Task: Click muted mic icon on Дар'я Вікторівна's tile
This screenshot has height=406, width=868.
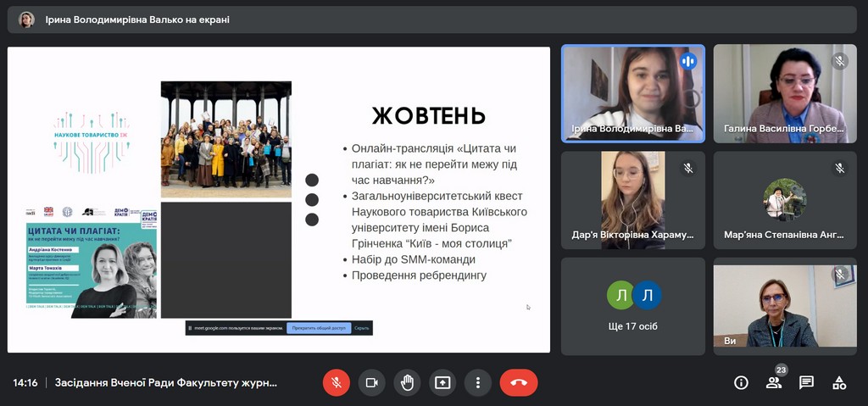Action: (x=687, y=168)
